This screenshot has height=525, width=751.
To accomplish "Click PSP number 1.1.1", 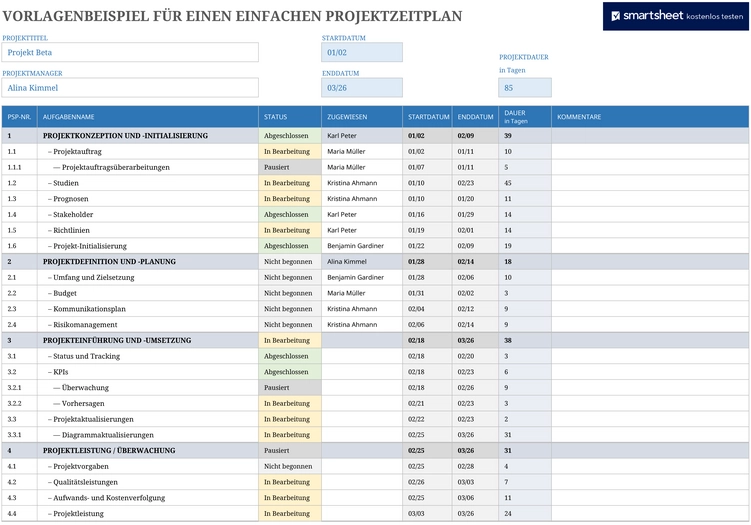I will [14, 167].
